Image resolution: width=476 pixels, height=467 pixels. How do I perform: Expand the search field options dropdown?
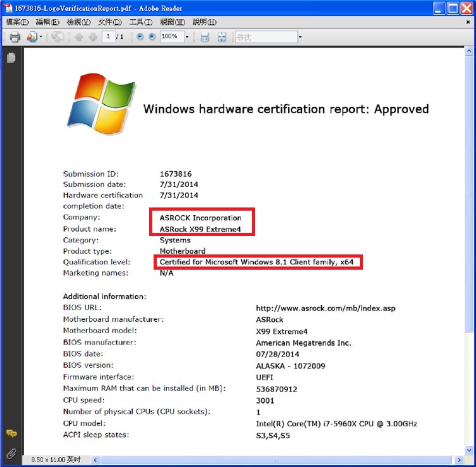point(300,37)
